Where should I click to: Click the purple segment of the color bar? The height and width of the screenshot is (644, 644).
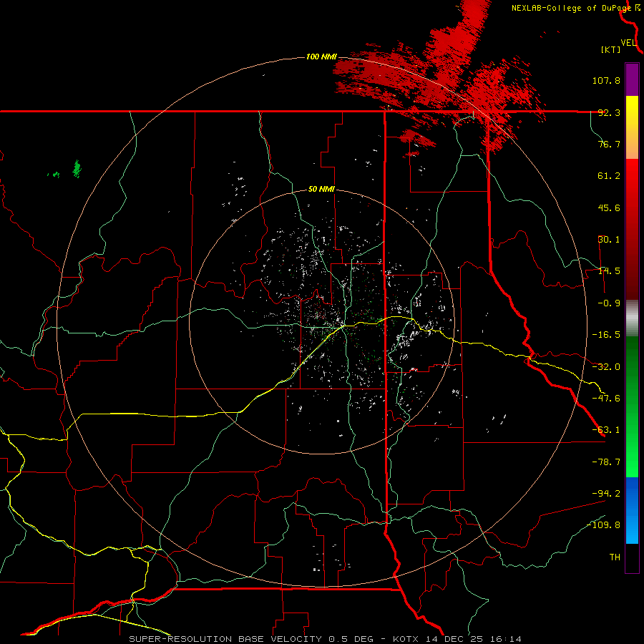pyautogui.click(x=632, y=79)
